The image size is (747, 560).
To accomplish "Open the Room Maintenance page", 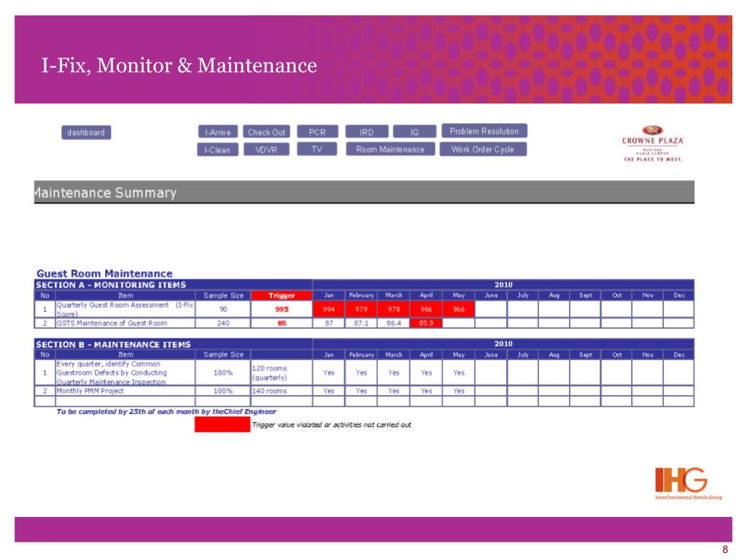I will [x=390, y=149].
